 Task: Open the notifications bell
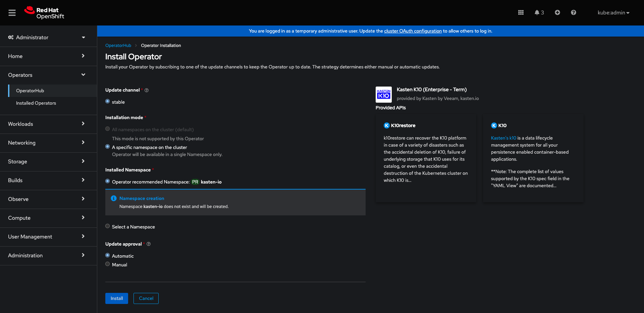(539, 12)
